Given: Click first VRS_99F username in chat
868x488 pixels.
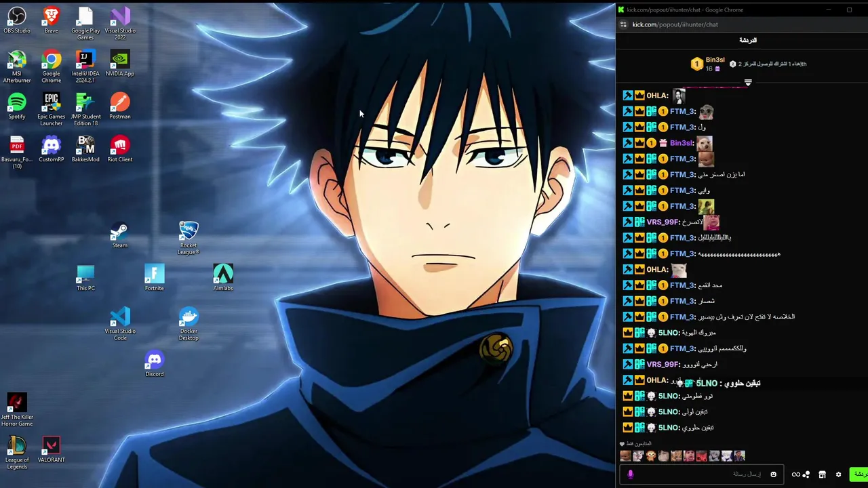Looking at the screenshot, I should [x=663, y=222].
